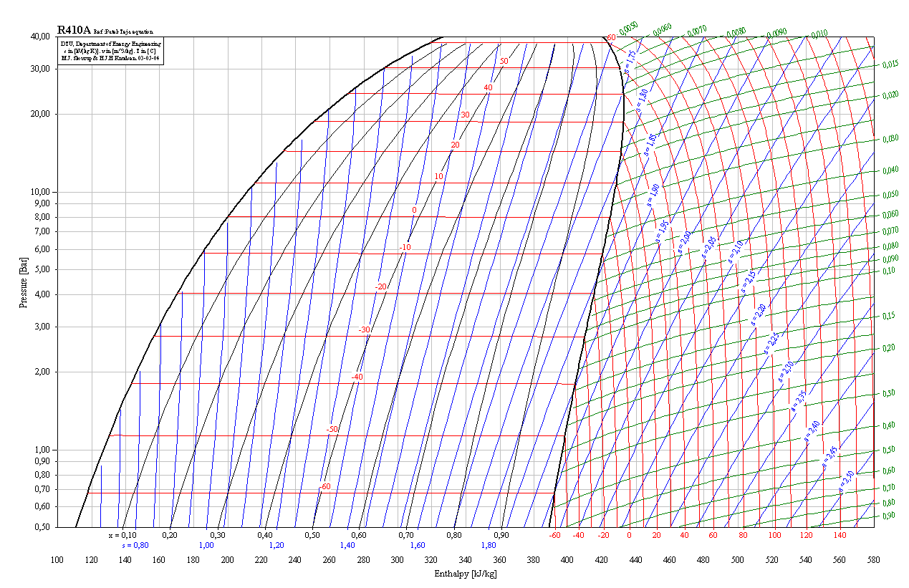
Task: Click red 50 isotherm label inside the dome
Action: (504, 62)
